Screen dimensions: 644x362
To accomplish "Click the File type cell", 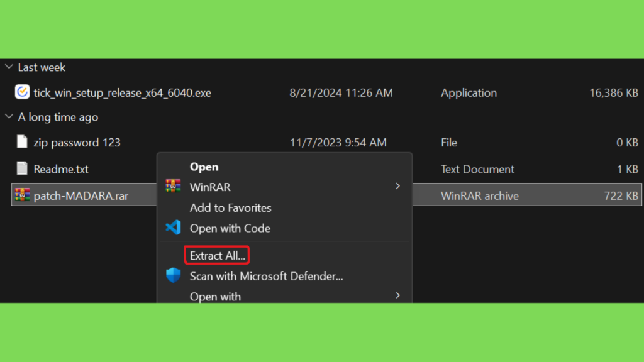I will point(449,143).
